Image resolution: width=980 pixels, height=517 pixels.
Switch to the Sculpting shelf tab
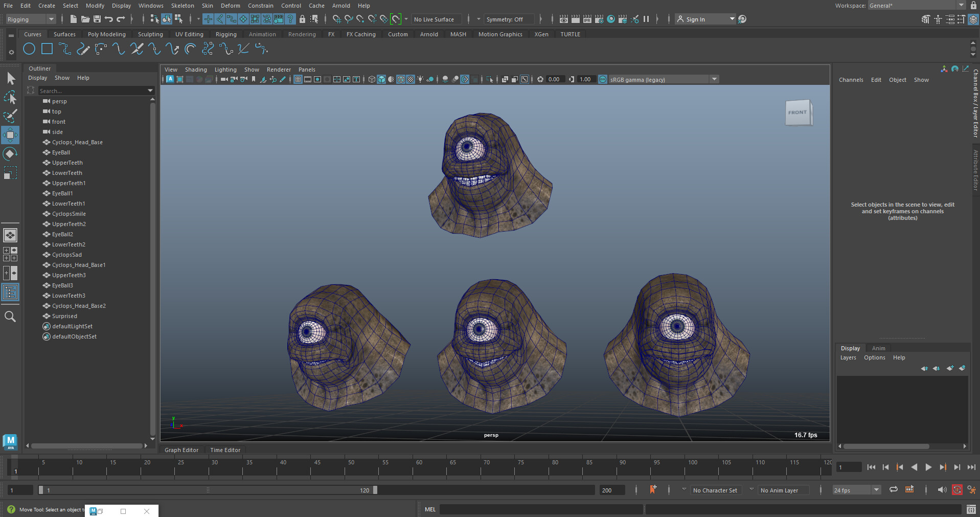pos(150,34)
